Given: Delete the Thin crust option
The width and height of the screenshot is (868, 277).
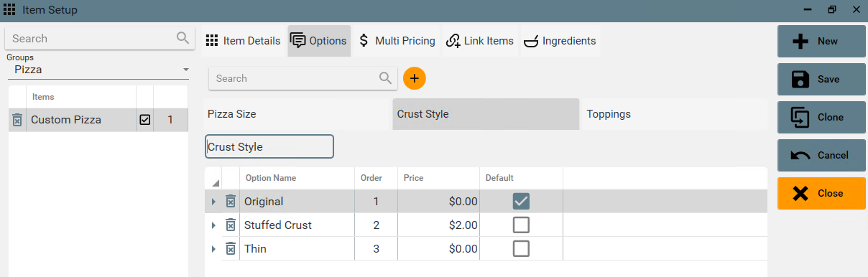Looking at the screenshot, I should point(231,249).
